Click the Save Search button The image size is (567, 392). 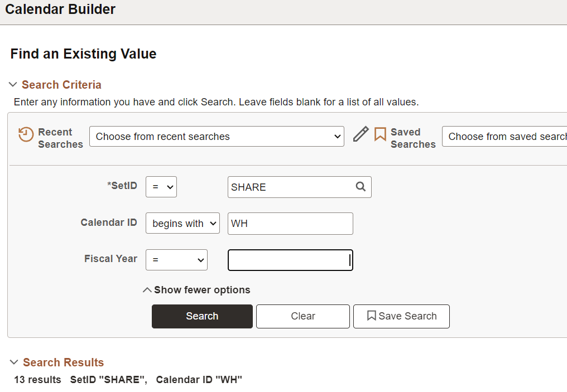[401, 316]
